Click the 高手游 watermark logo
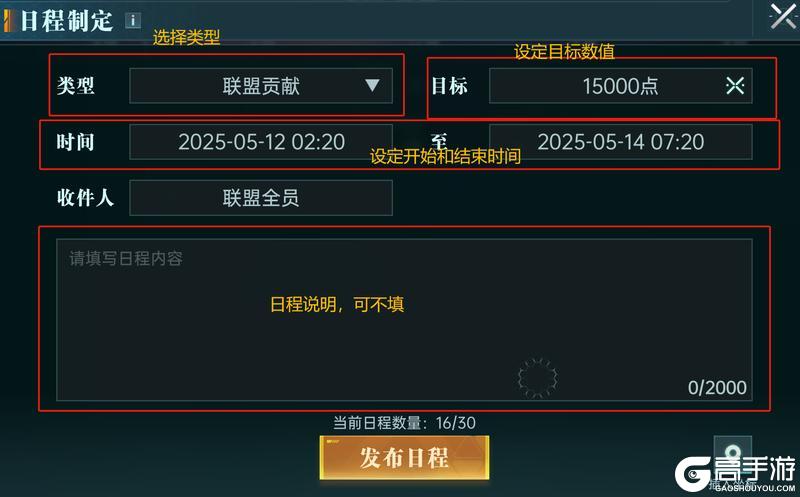Viewport: 800px width, 497px height. click(x=735, y=473)
